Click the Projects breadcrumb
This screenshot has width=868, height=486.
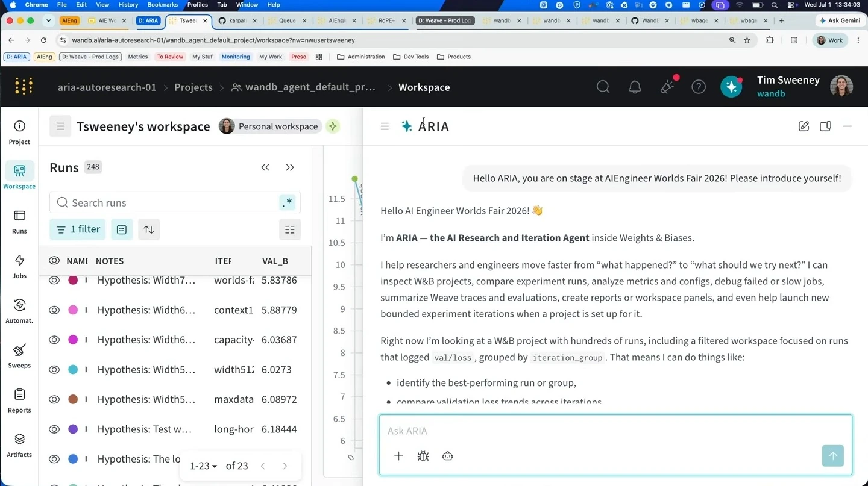[x=193, y=87]
